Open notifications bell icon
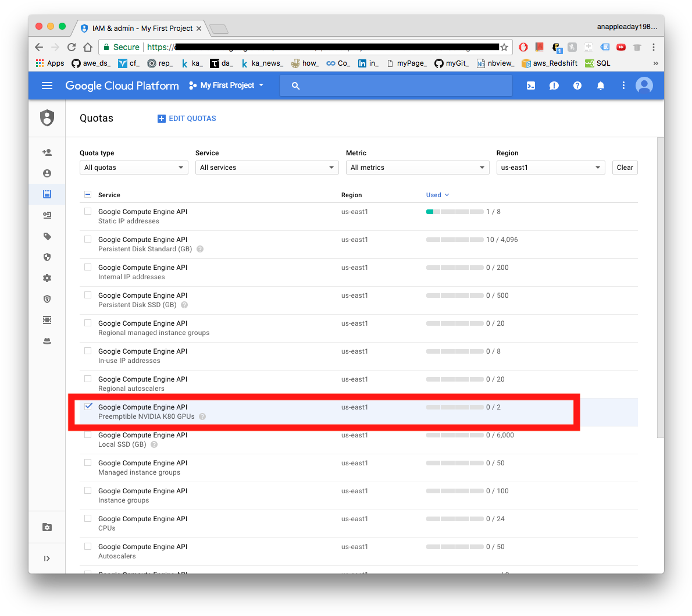Viewport: 692px width, 616px height. pyautogui.click(x=601, y=86)
